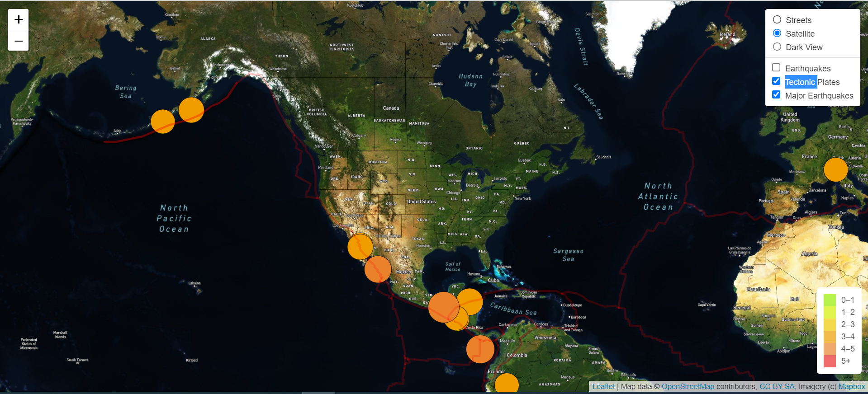Click the earthquake marker near Yucatán
This screenshot has height=394, width=868.
(x=470, y=302)
